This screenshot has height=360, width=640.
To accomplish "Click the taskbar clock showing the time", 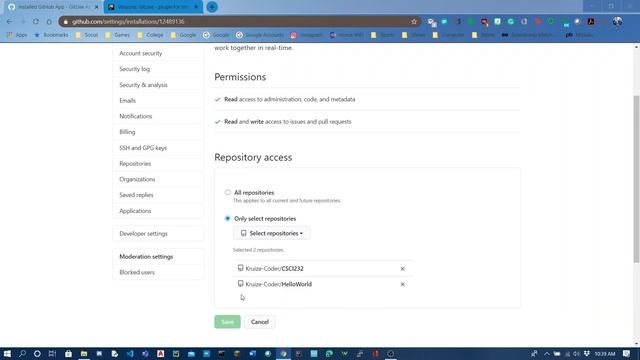I will (x=605, y=353).
